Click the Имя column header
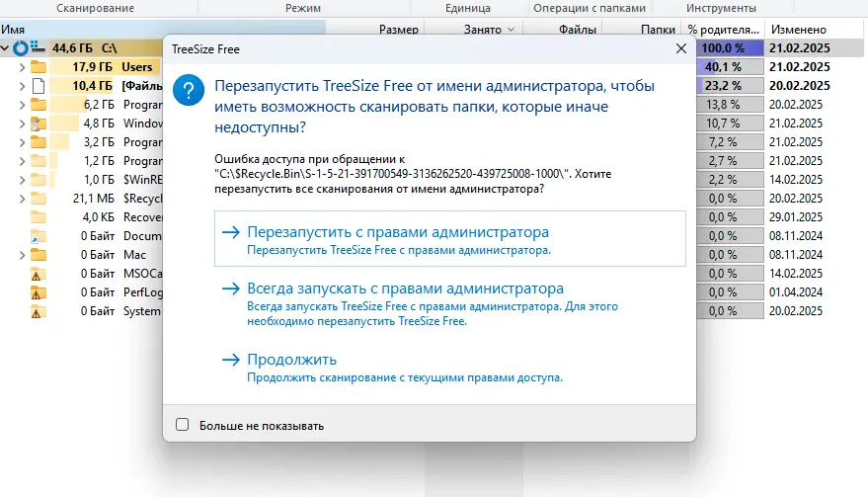 [x=13, y=30]
